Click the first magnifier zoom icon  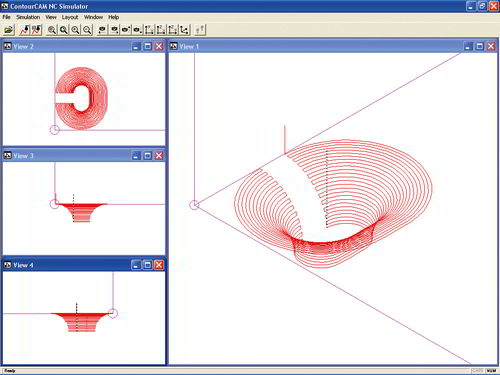pos(52,30)
